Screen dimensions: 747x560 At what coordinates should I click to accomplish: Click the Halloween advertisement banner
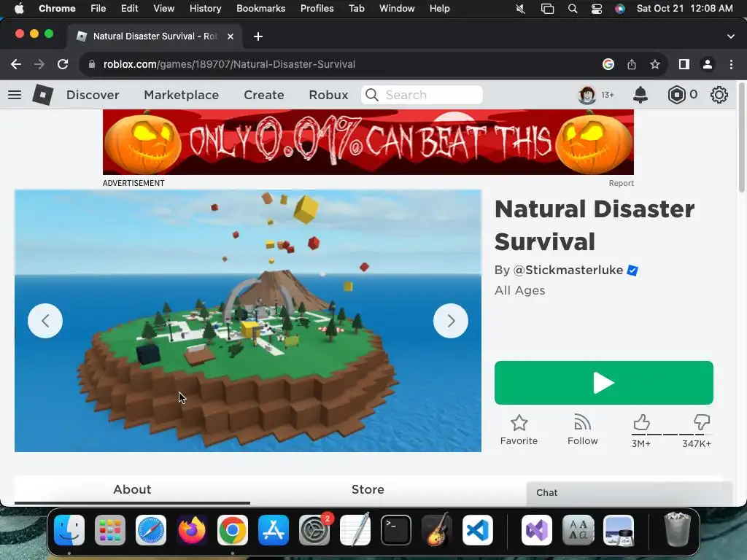point(368,142)
